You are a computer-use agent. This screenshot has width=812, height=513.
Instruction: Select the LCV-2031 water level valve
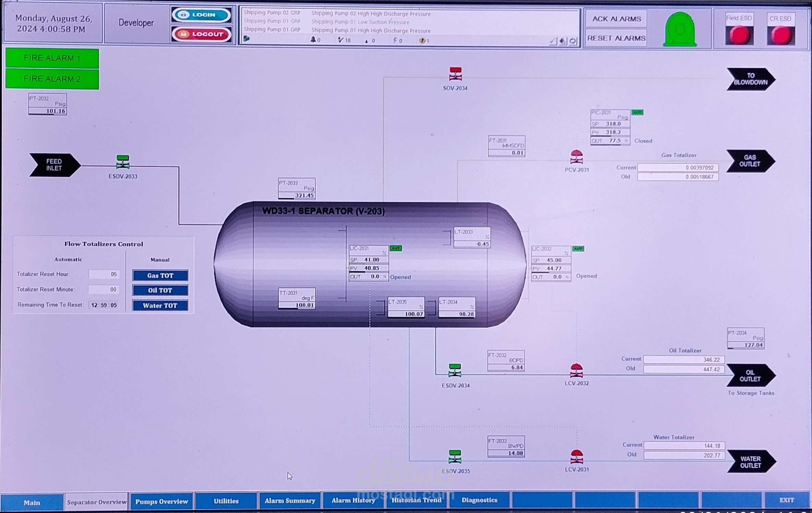pos(577,457)
